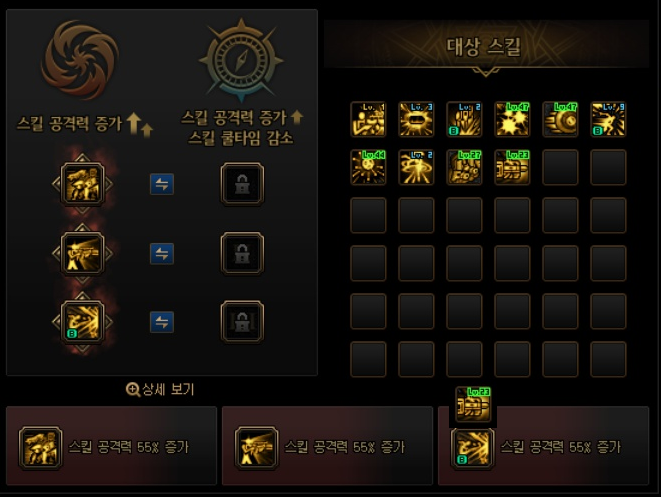Select the Lv. 1 skill icon in grid
Screen dimensions: 661x497
pyautogui.click(x=368, y=119)
